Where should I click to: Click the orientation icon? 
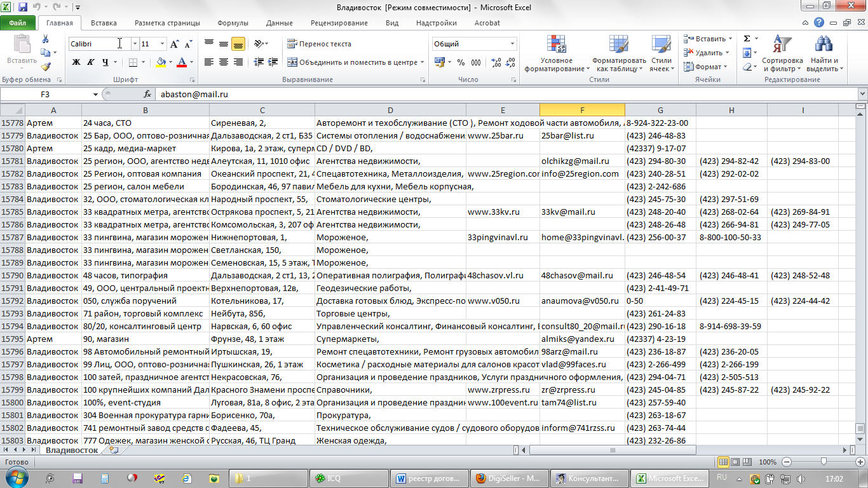tap(260, 44)
